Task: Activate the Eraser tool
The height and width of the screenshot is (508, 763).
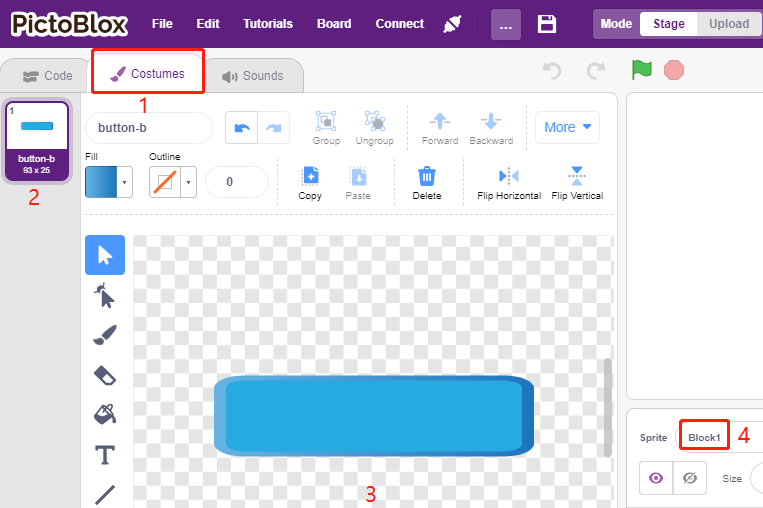Action: click(105, 375)
